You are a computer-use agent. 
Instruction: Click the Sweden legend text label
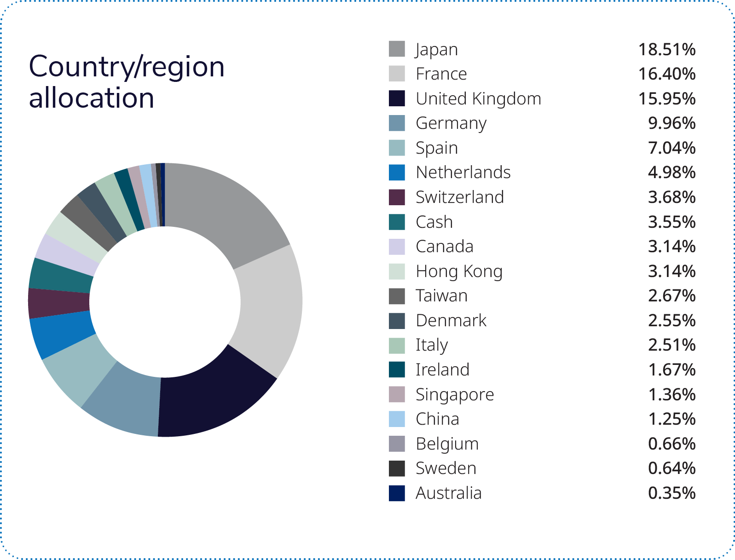pos(446,468)
